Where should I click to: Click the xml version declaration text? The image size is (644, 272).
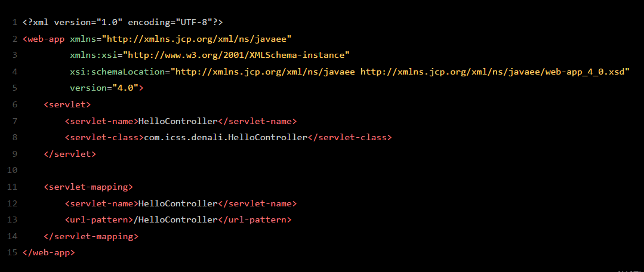[123, 22]
